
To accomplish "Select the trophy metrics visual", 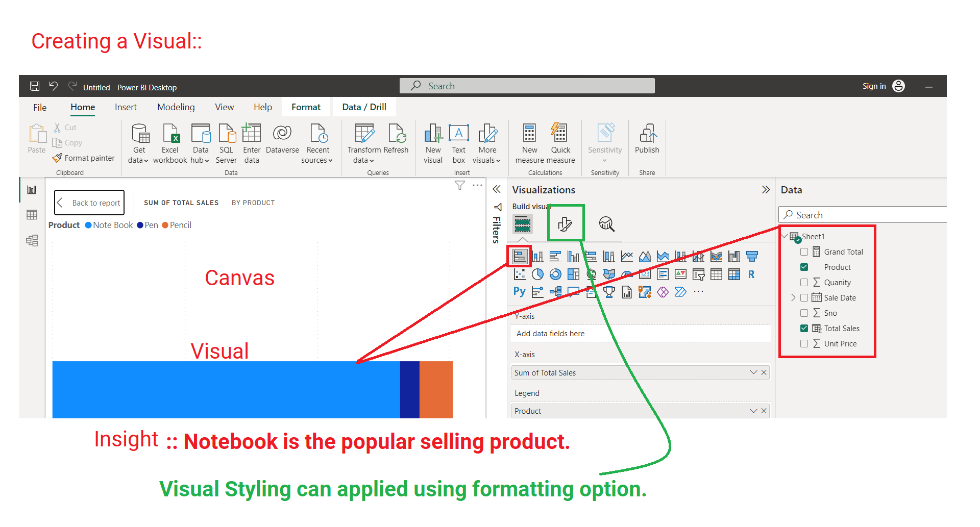I will point(609,292).
